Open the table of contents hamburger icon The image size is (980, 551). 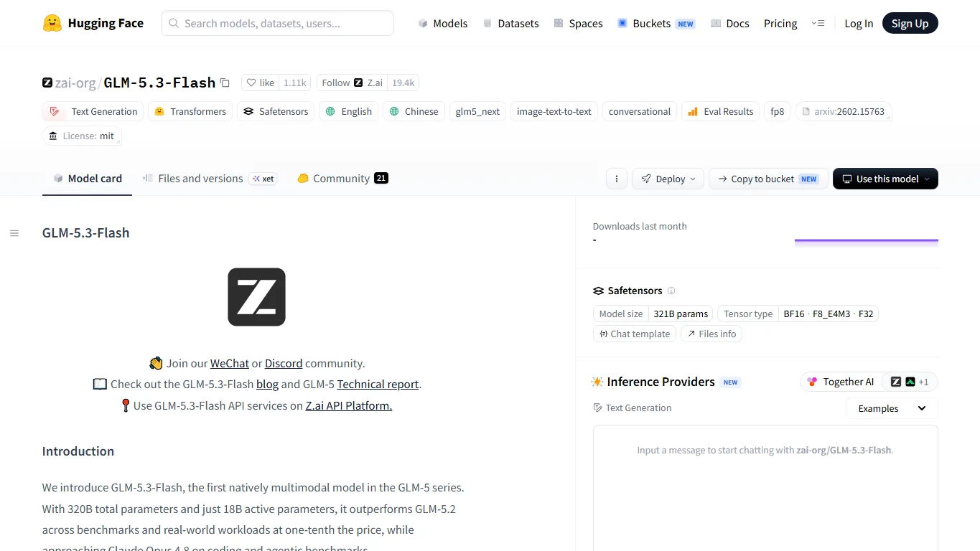(x=14, y=233)
